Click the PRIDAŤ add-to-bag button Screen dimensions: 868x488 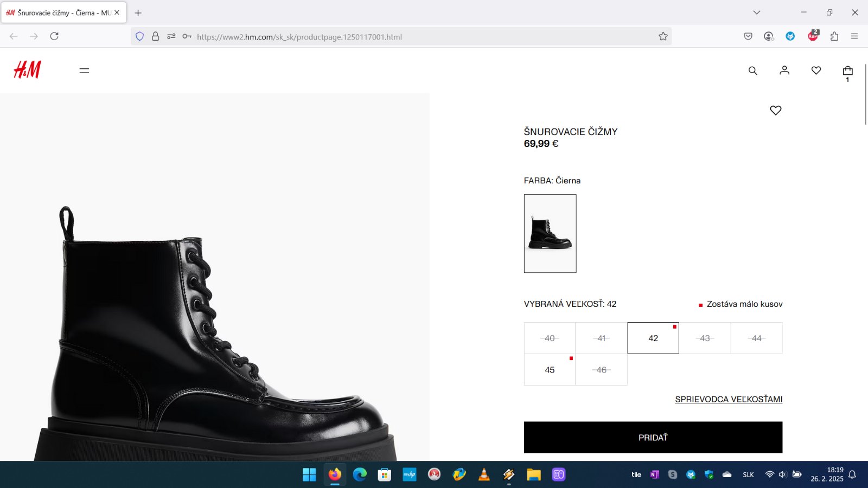(x=653, y=438)
